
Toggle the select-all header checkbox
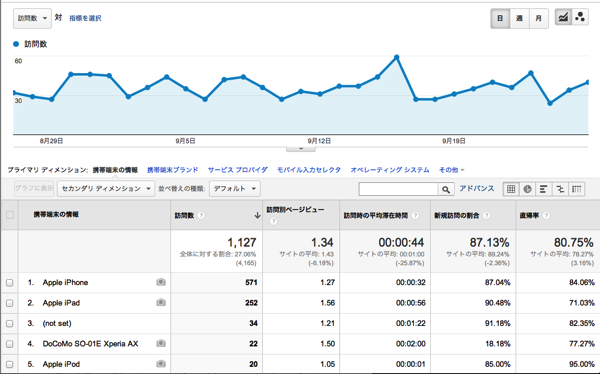tap(10, 215)
